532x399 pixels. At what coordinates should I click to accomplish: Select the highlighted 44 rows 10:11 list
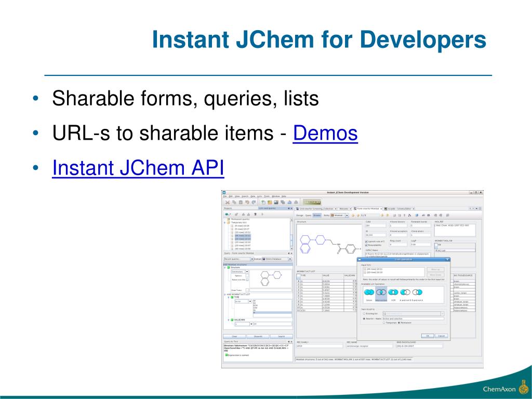(243, 235)
